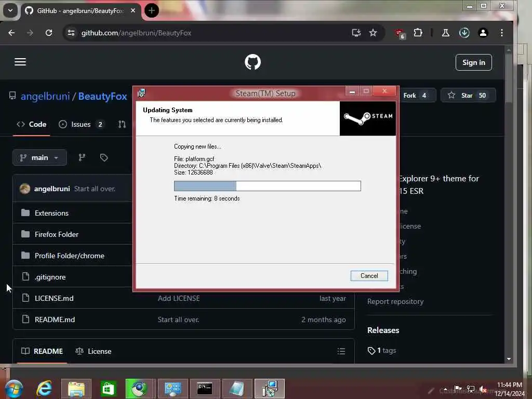Open the BeautyFox repository link

[102, 96]
